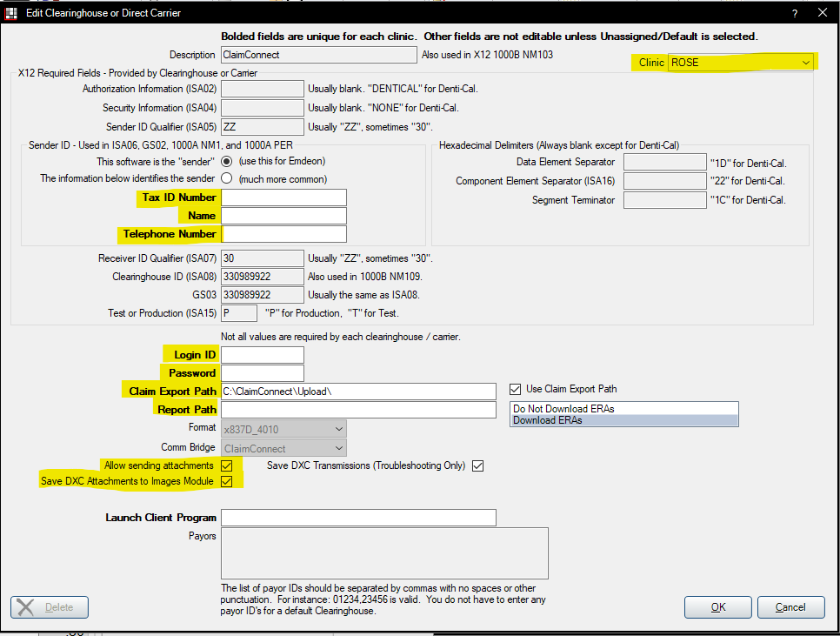The height and width of the screenshot is (636, 840).
Task: Click the Receiver ID Qualifier ISA07 field
Action: 263,258
